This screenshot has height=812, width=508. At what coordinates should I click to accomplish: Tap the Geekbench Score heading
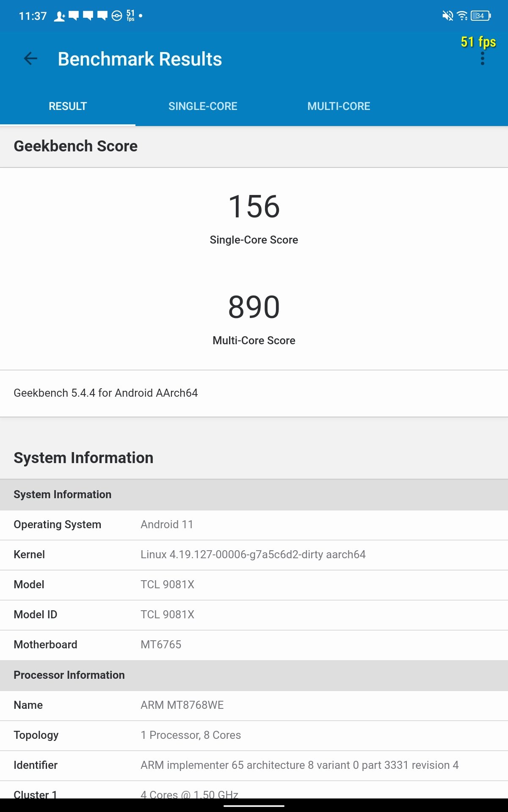(76, 146)
